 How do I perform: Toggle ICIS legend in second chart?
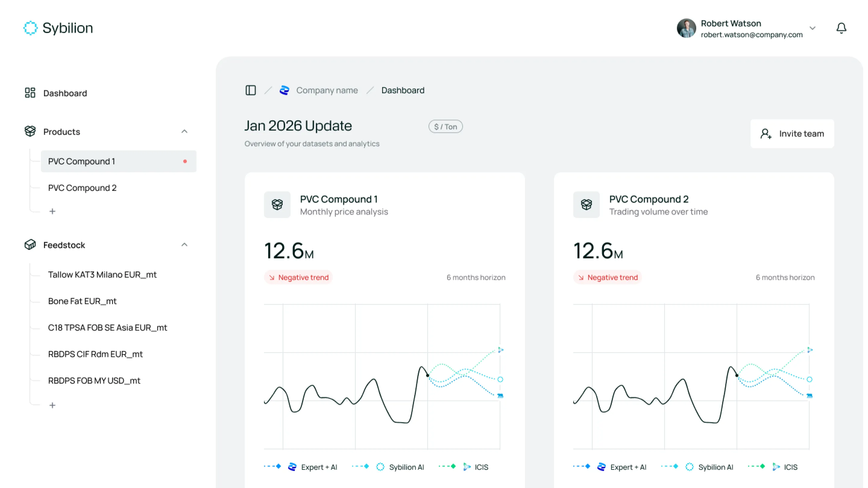point(790,467)
